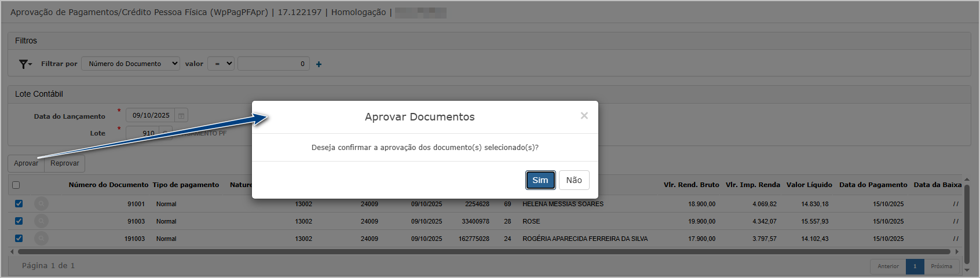The image size is (980, 278).
Task: Click magnifier icon on document 91001 row
Action: point(41,204)
